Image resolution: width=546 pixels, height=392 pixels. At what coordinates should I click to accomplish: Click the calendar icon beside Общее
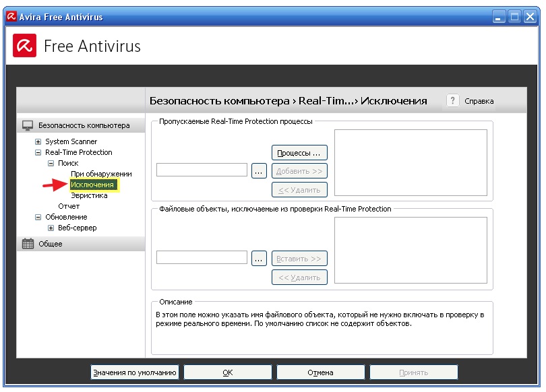(x=28, y=243)
